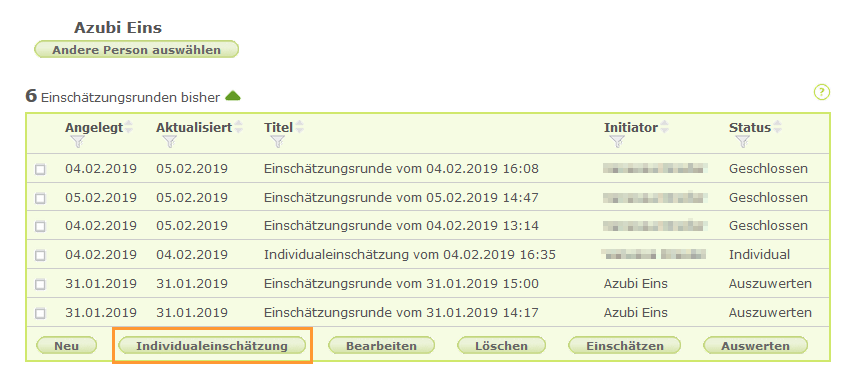Click Andere Person auswählen button

click(x=136, y=50)
